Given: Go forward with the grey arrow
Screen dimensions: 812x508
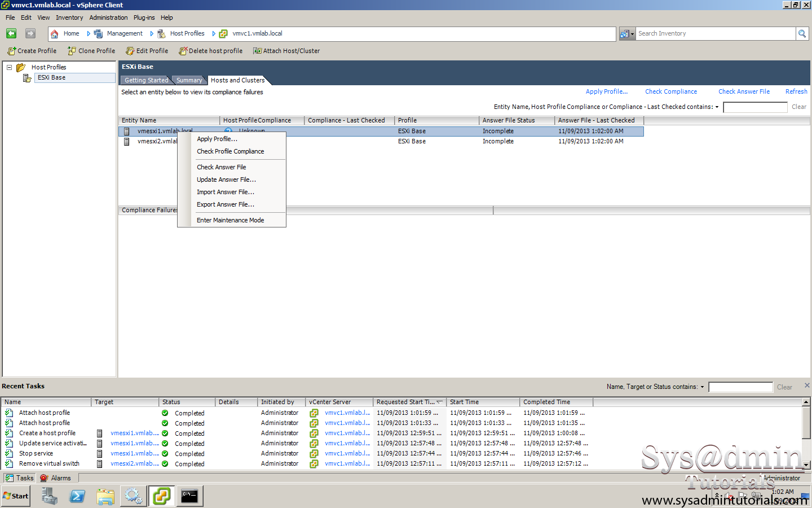Looking at the screenshot, I should pos(30,34).
